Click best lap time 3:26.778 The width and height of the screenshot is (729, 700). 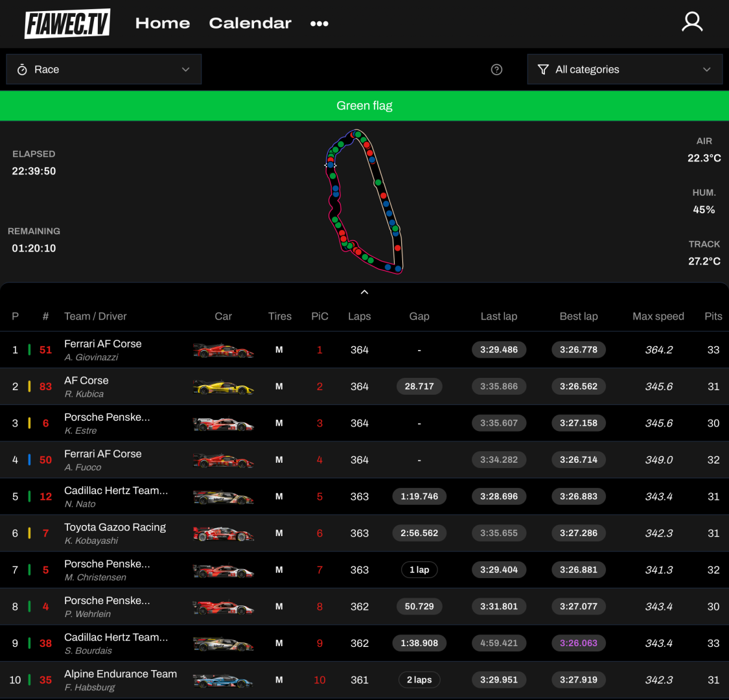pos(579,350)
